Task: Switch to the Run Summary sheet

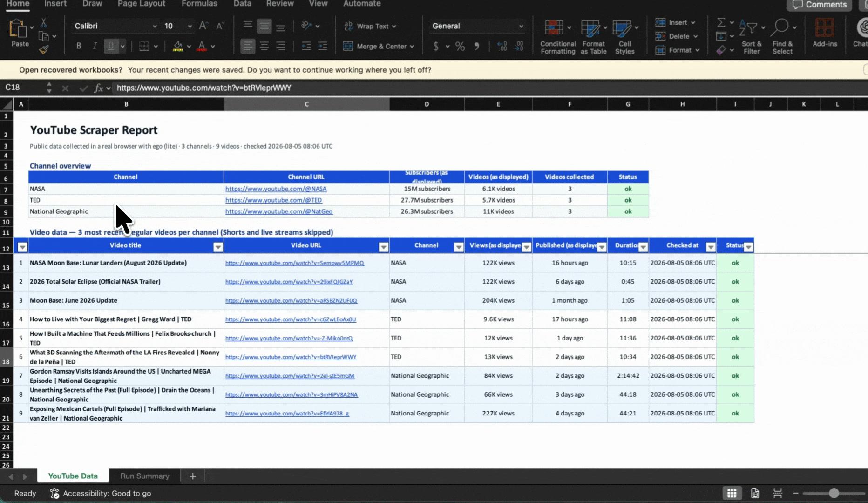Action: click(x=144, y=476)
